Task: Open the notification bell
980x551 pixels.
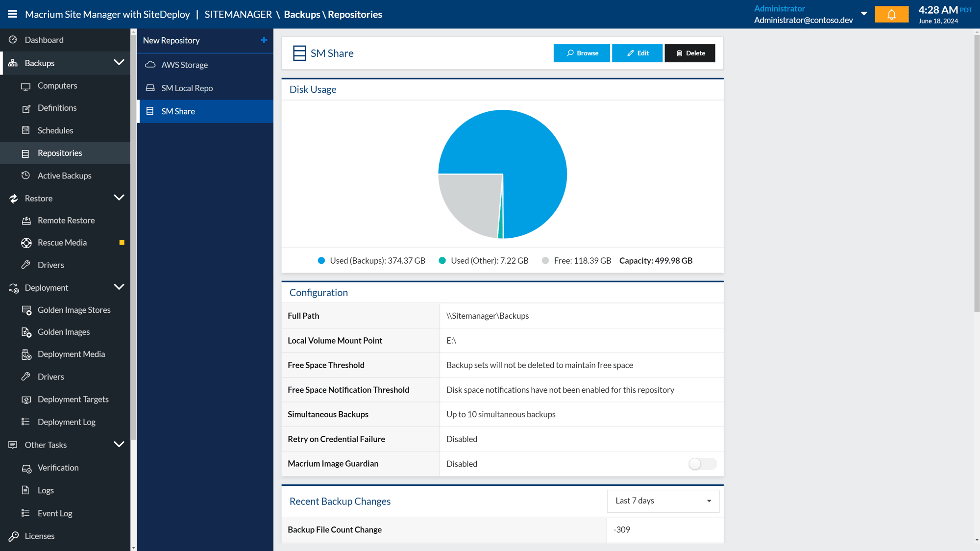Action: pyautogui.click(x=891, y=14)
